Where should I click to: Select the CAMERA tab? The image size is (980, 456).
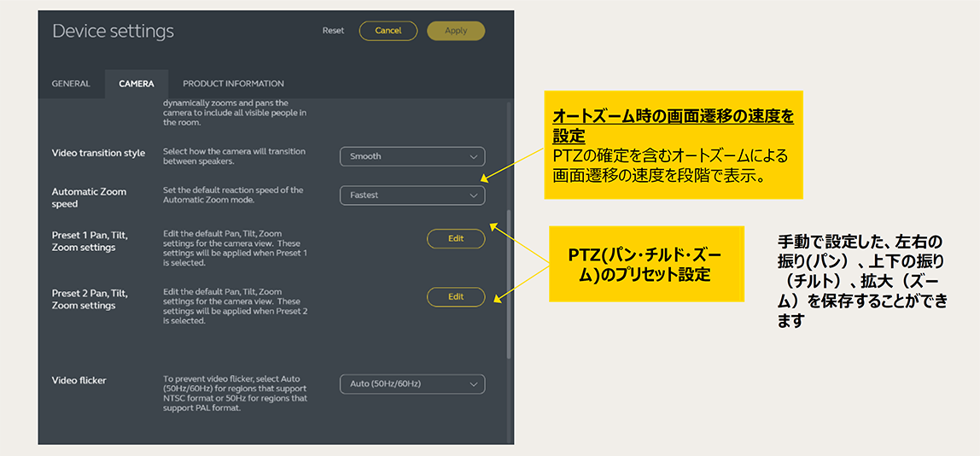click(x=137, y=84)
